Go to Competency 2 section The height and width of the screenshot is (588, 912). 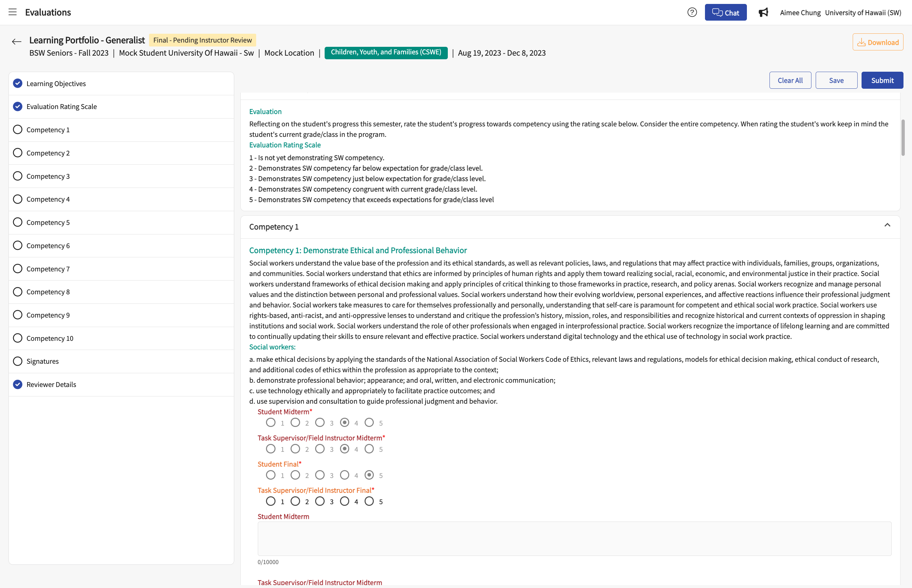point(121,153)
